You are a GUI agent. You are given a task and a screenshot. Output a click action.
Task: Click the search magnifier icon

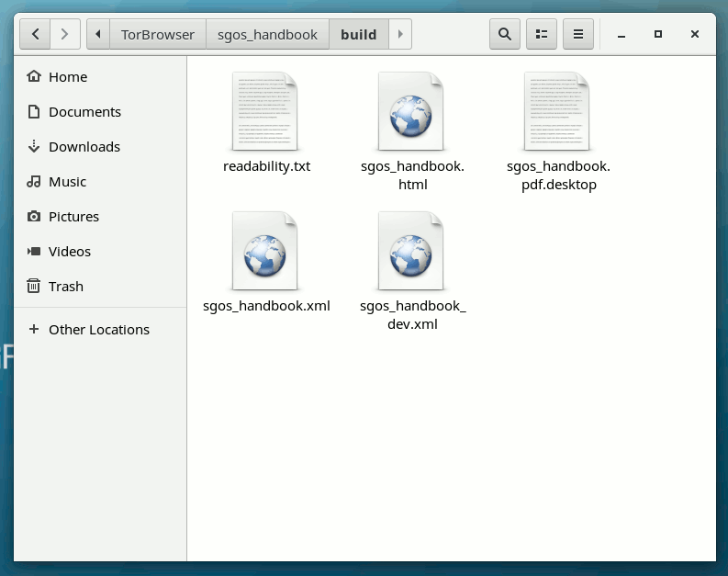pyautogui.click(x=504, y=35)
